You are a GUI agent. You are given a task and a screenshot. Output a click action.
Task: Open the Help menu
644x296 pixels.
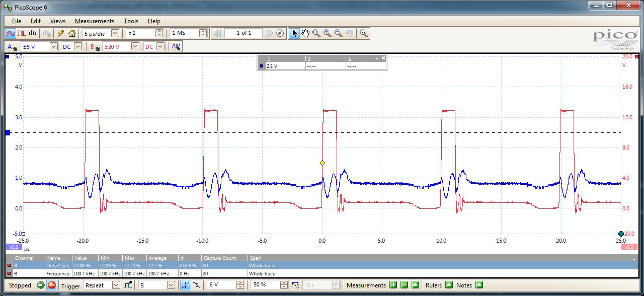pos(154,21)
